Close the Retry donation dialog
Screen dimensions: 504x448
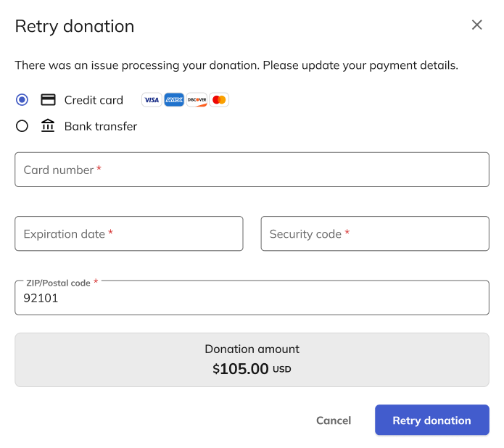(476, 25)
